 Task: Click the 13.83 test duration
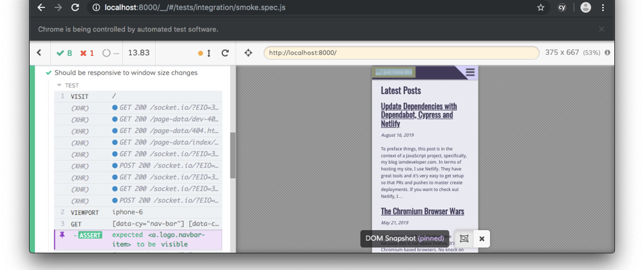pyautogui.click(x=139, y=53)
